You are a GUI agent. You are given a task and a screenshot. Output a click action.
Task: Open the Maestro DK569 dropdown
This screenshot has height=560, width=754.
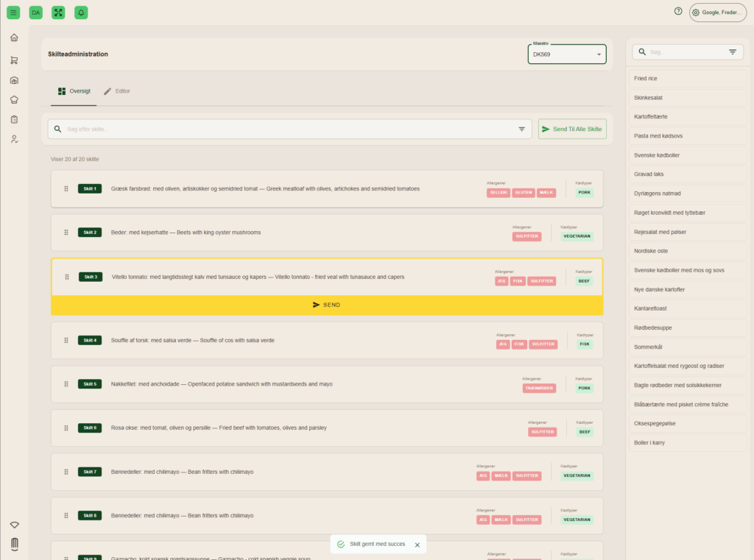tap(566, 54)
